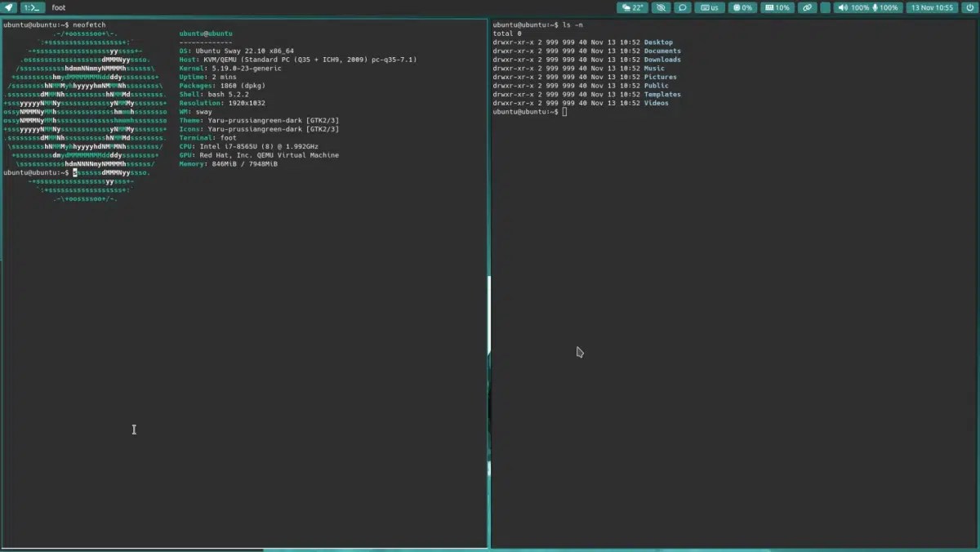Viewport: 980px width, 552px height.
Task: Click the CPU usage indicator showing 0%
Action: (x=742, y=7)
